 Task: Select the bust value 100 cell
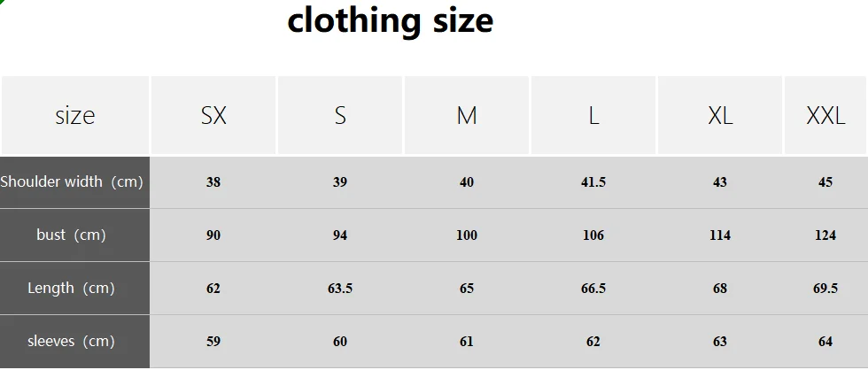[x=467, y=235]
